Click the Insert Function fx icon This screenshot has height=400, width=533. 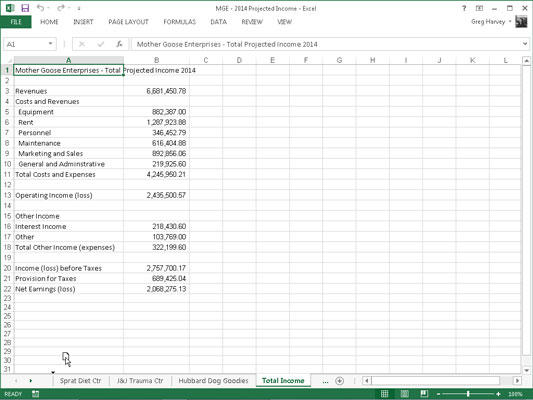pos(119,44)
